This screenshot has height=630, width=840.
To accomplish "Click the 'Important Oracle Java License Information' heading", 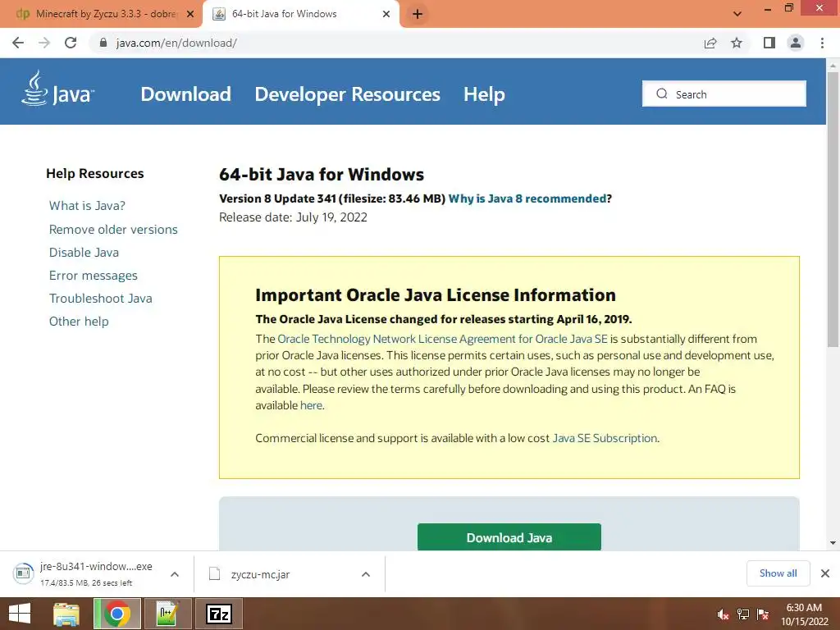I will [436, 295].
